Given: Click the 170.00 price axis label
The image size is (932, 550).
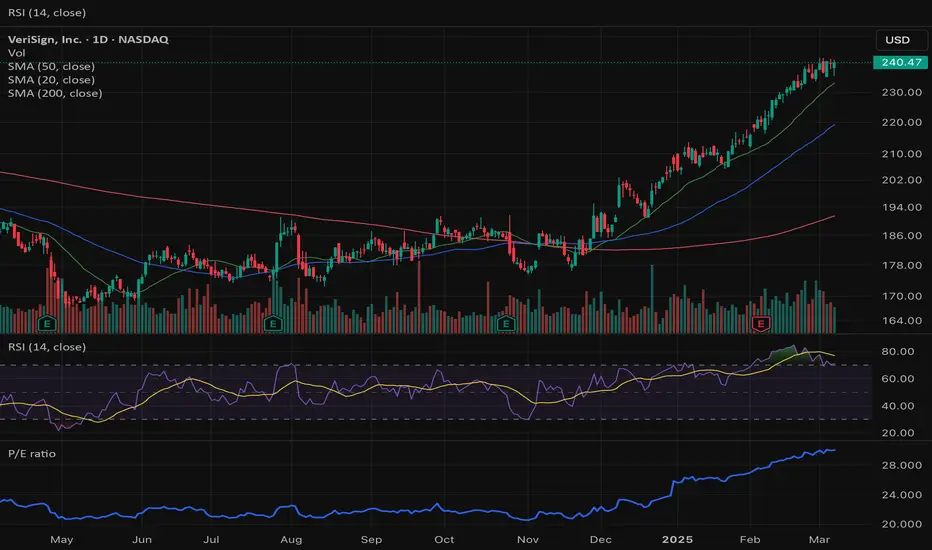Looking at the screenshot, I should (x=902, y=296).
